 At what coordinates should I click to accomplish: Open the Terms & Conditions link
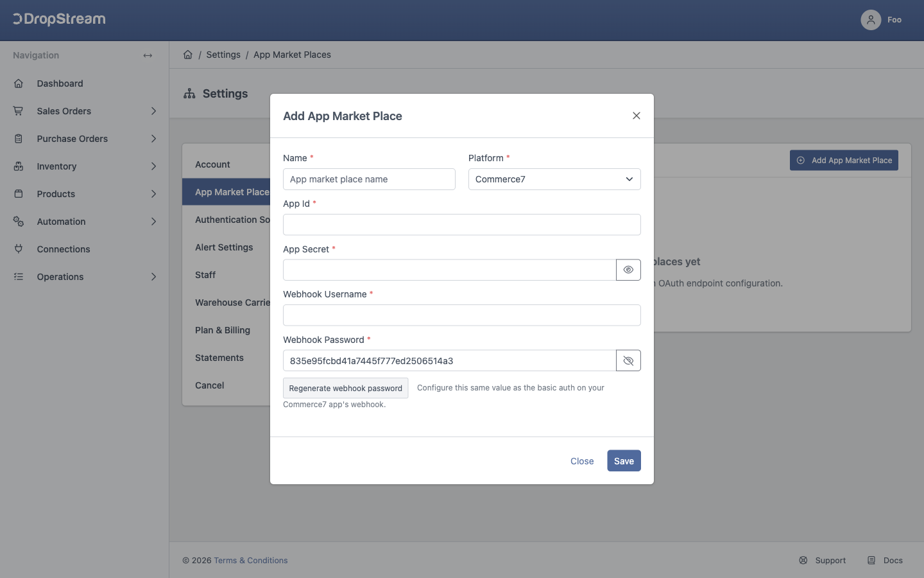point(251,561)
